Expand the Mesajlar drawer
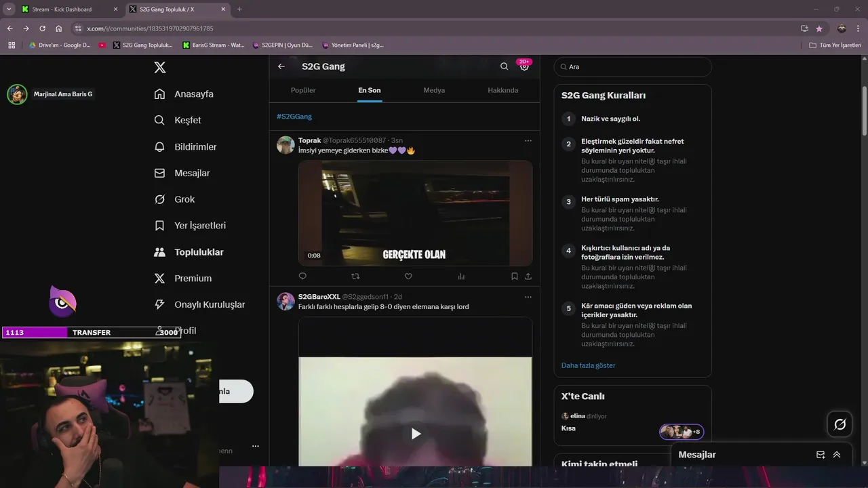The width and height of the screenshot is (868, 488). coord(837,455)
